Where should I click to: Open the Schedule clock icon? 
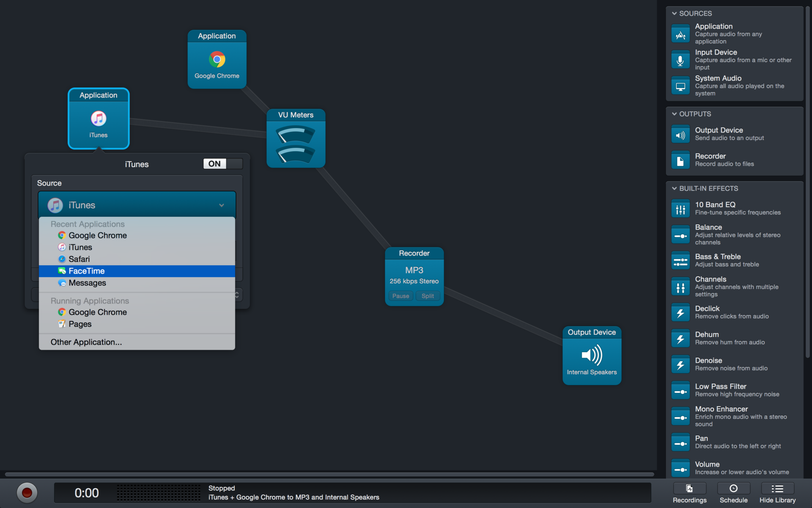pyautogui.click(x=733, y=489)
